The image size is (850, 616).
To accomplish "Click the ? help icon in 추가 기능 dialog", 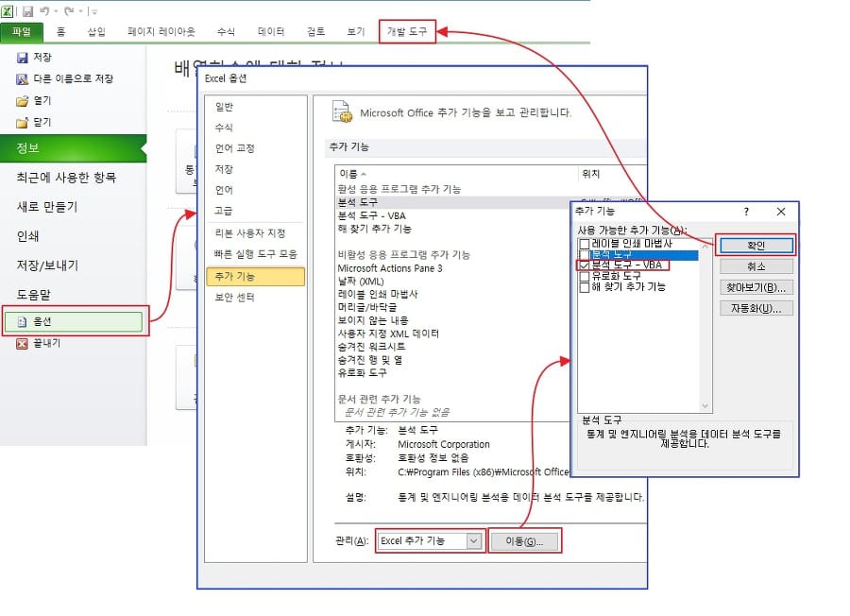I will coord(746,212).
